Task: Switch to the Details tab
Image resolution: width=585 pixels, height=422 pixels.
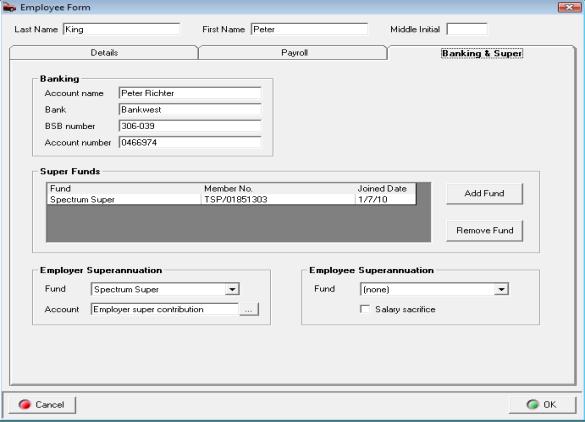Action: (104, 53)
